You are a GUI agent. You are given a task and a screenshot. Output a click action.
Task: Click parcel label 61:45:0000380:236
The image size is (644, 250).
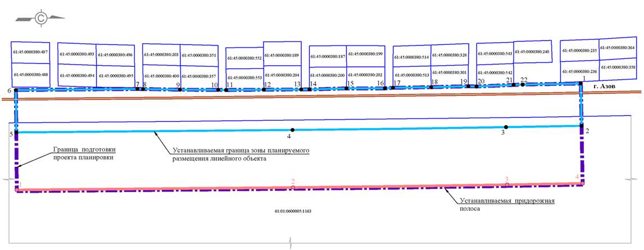pos(579,71)
